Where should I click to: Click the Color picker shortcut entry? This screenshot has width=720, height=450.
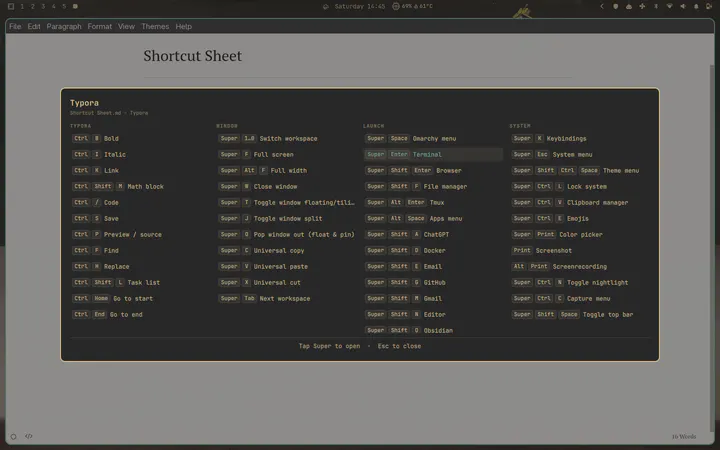click(x=557, y=235)
